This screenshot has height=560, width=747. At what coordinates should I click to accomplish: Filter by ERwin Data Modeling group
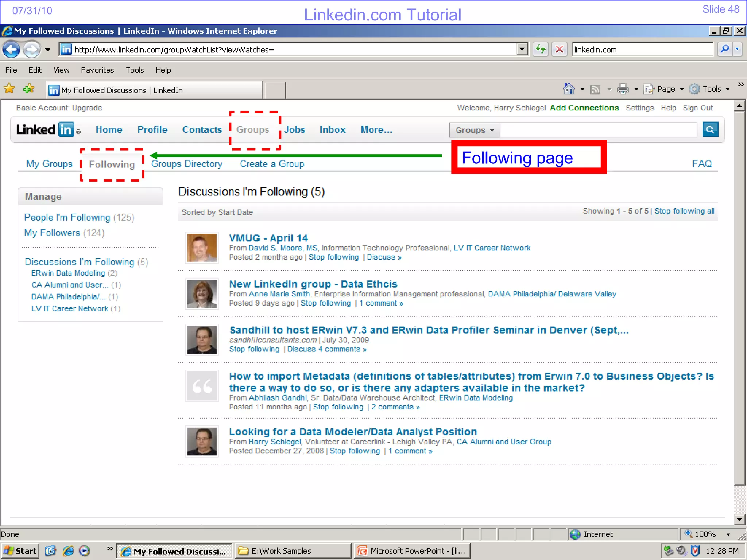(x=74, y=273)
